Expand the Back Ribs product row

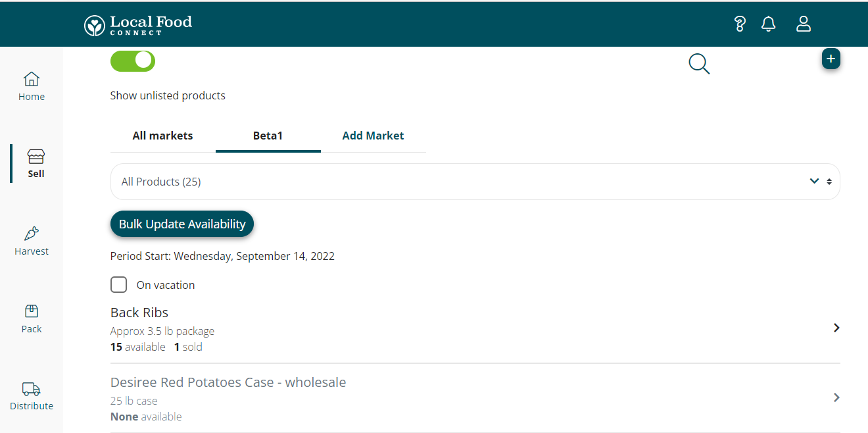click(836, 328)
